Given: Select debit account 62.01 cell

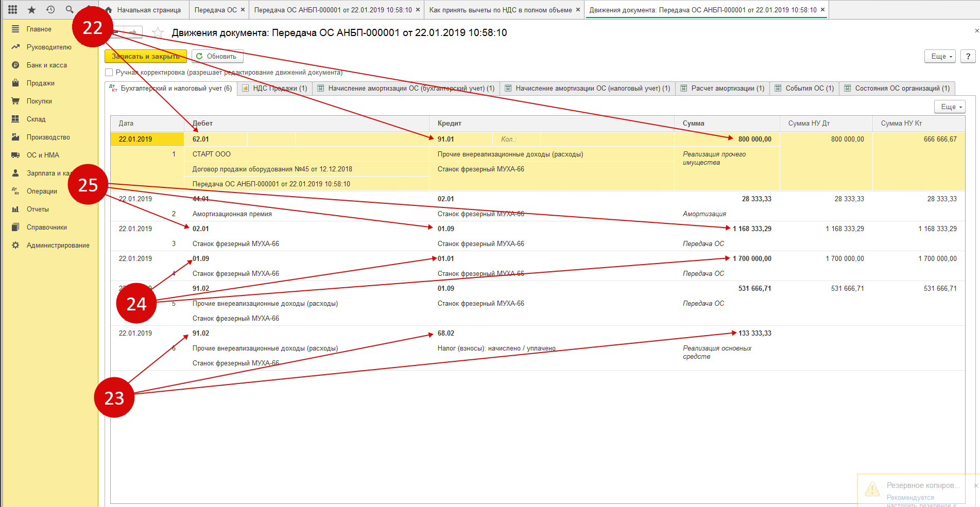Looking at the screenshot, I should point(216,139).
